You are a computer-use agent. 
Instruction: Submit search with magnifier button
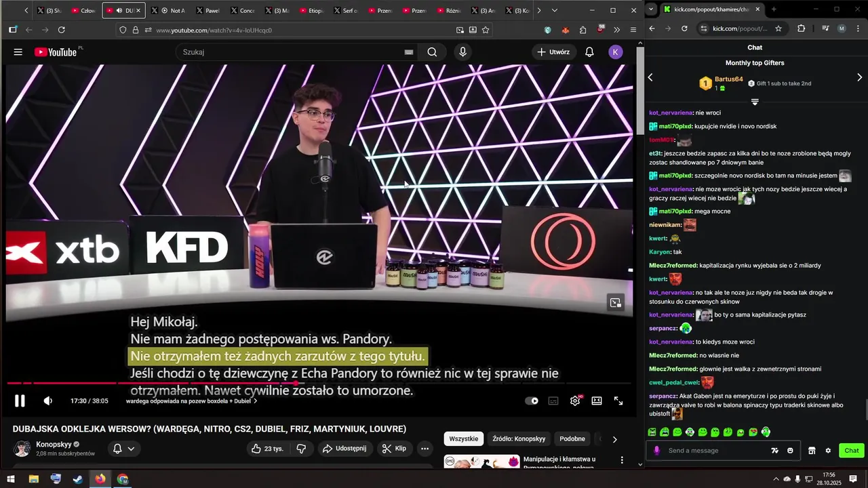point(432,52)
